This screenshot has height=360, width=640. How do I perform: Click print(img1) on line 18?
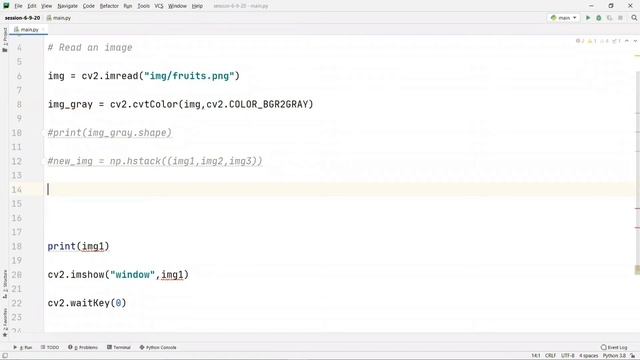[x=78, y=247]
